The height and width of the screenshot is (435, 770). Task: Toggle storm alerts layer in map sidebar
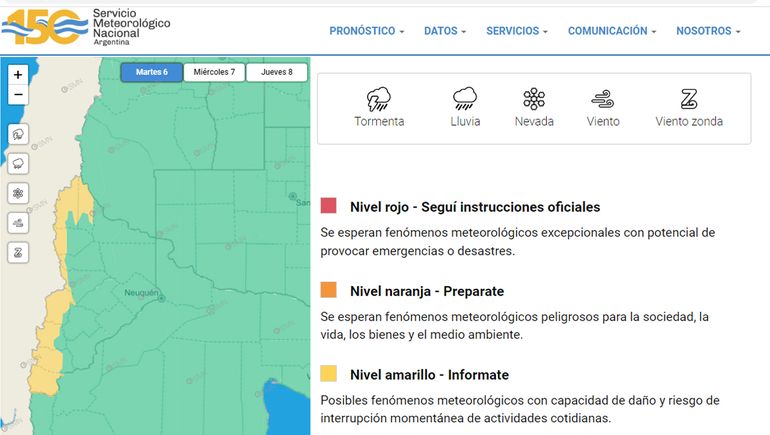point(18,134)
